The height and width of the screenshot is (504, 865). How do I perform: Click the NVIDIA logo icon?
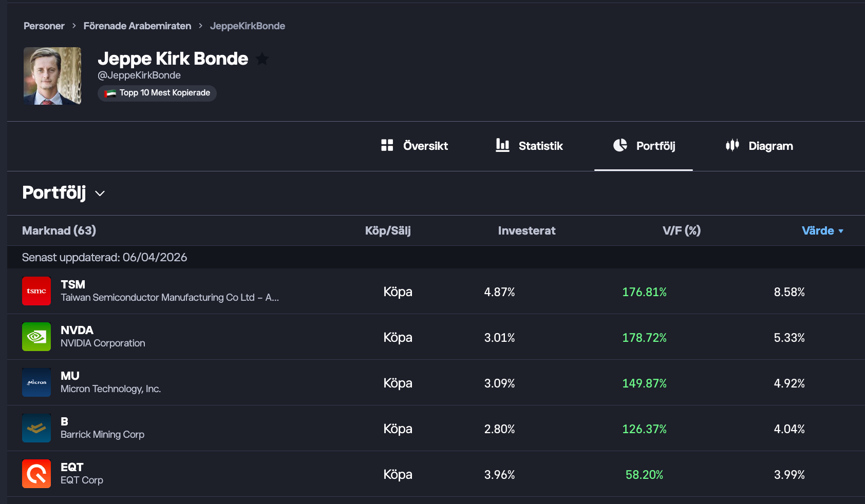(x=36, y=337)
